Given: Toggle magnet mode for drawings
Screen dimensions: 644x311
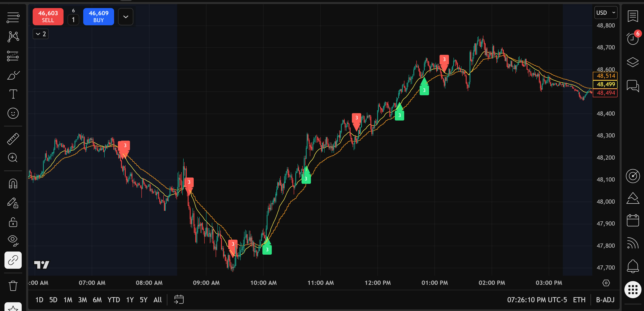Looking at the screenshot, I should coord(13,184).
